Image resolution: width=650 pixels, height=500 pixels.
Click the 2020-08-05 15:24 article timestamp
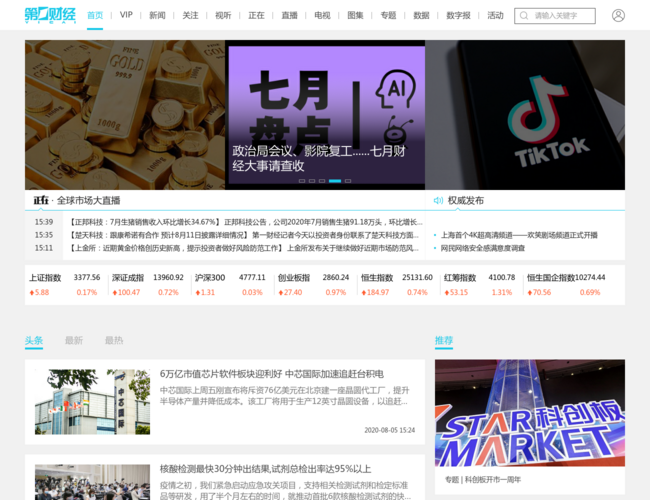[390, 430]
